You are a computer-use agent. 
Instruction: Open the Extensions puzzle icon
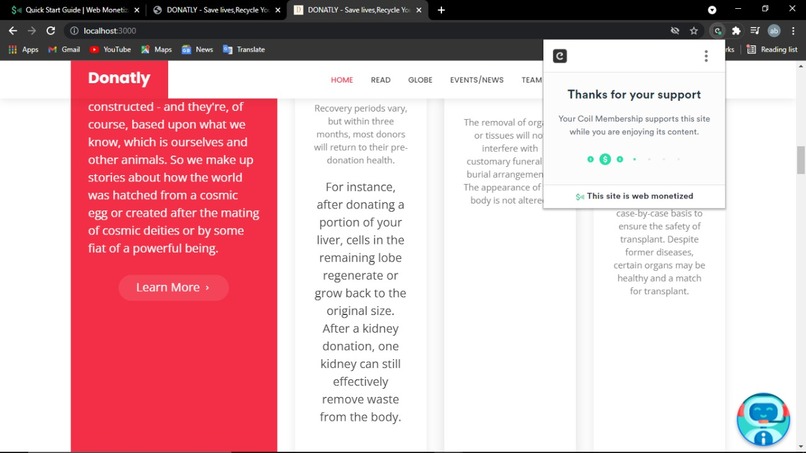tap(736, 31)
